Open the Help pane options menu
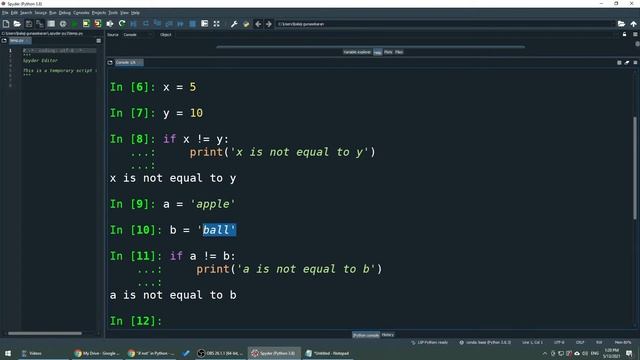This screenshot has height=360, width=640. tap(636, 35)
